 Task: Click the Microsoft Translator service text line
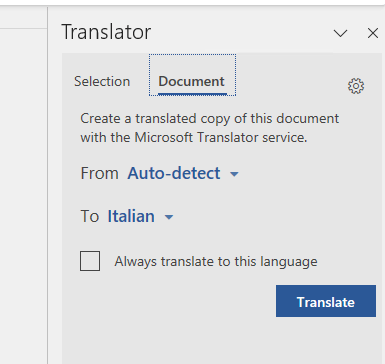click(x=194, y=137)
